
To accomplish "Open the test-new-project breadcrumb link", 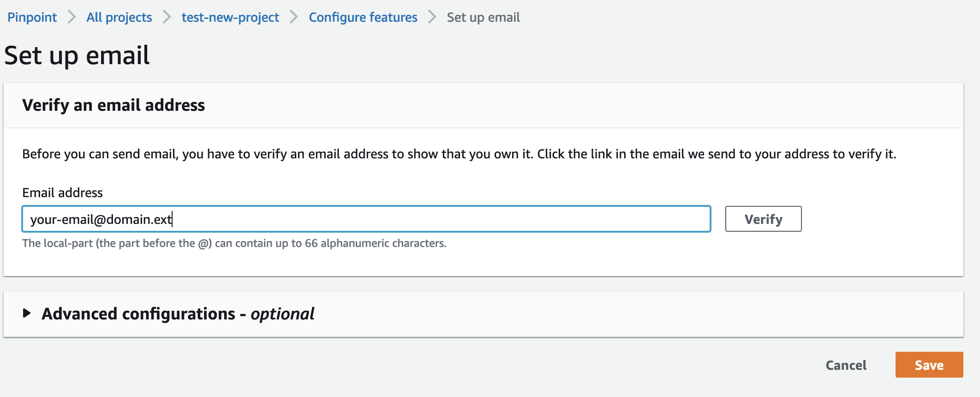I will tap(230, 18).
